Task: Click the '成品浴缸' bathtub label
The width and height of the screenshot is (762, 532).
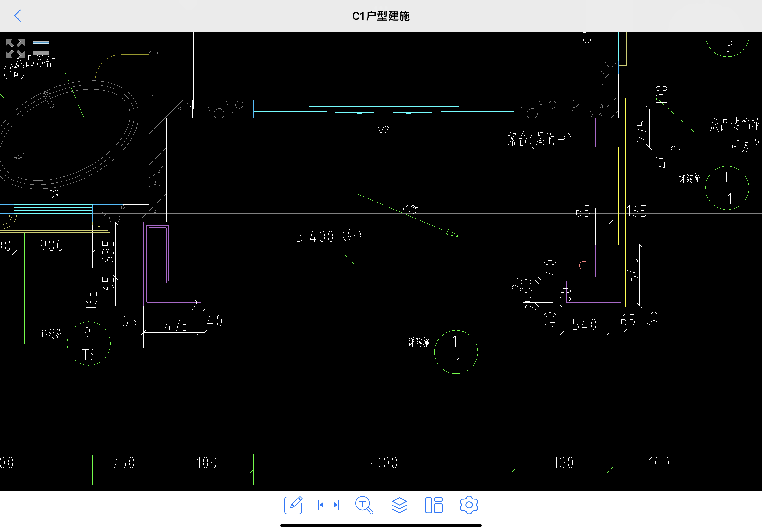Action: coord(35,62)
